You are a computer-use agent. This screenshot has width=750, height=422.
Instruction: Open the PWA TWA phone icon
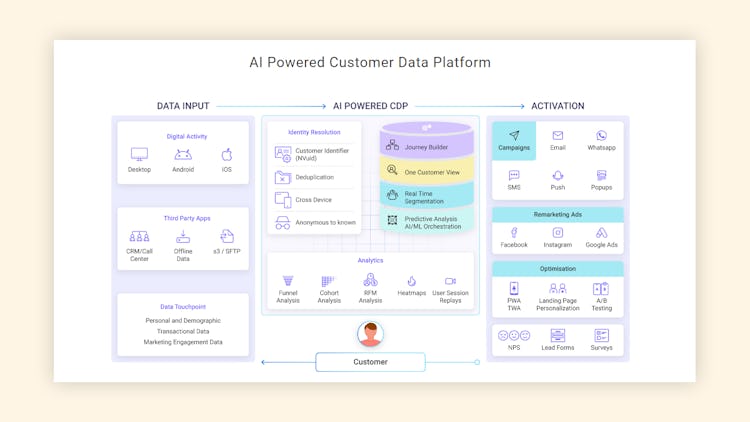coord(514,288)
